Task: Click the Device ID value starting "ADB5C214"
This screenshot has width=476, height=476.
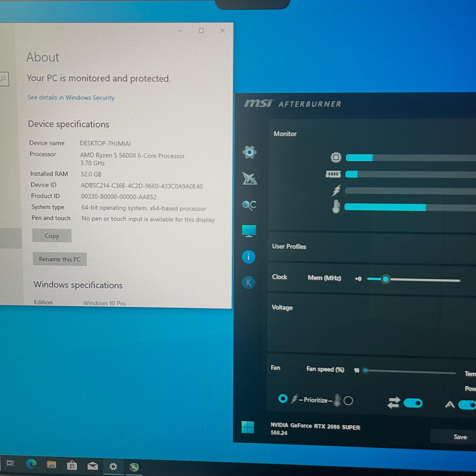Action: tap(142, 186)
